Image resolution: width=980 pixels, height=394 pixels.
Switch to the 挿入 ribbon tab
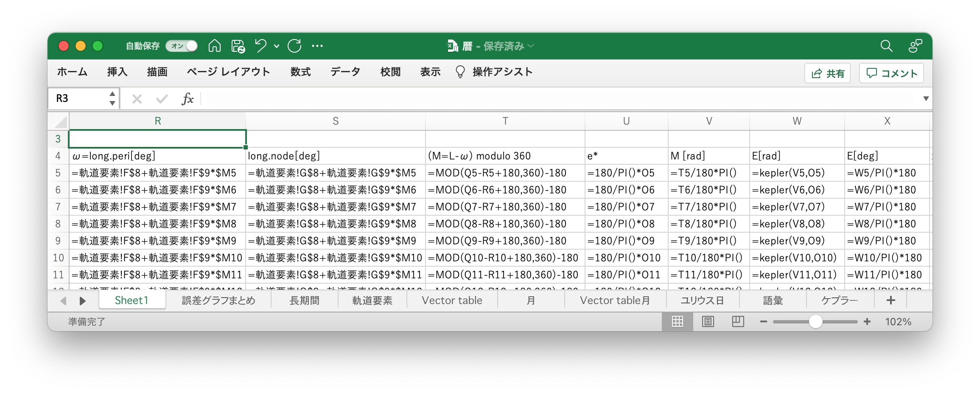pyautogui.click(x=117, y=72)
